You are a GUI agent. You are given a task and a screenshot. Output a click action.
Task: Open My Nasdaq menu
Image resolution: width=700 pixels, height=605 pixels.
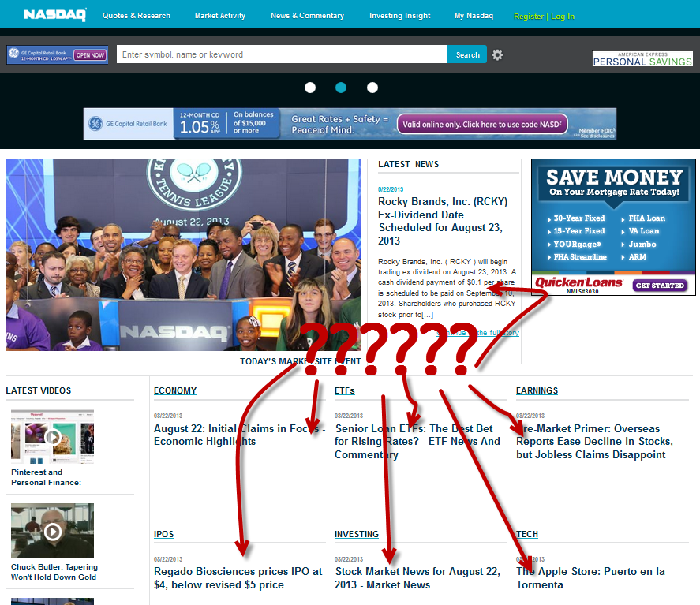pos(474,16)
